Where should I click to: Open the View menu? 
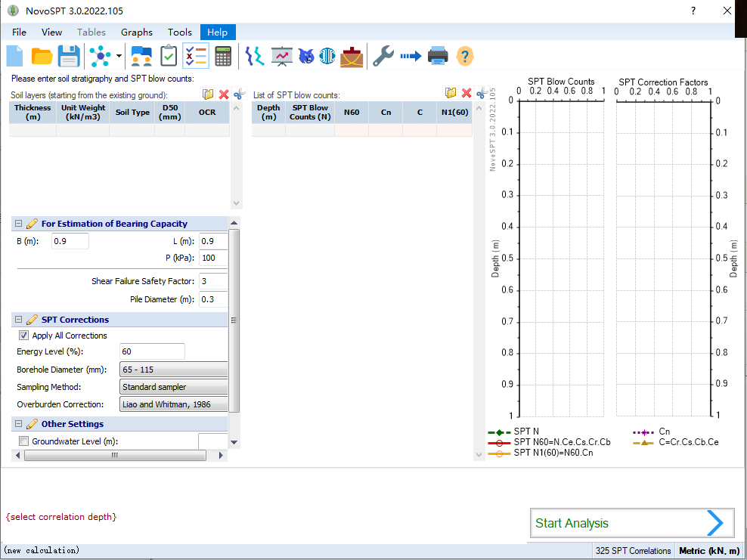point(51,32)
